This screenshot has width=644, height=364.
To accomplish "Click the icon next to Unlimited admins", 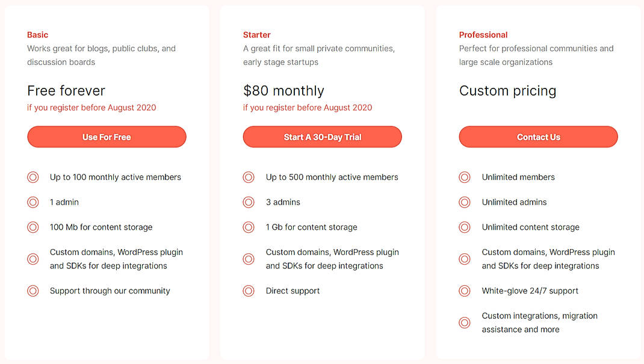I will coord(464,202).
